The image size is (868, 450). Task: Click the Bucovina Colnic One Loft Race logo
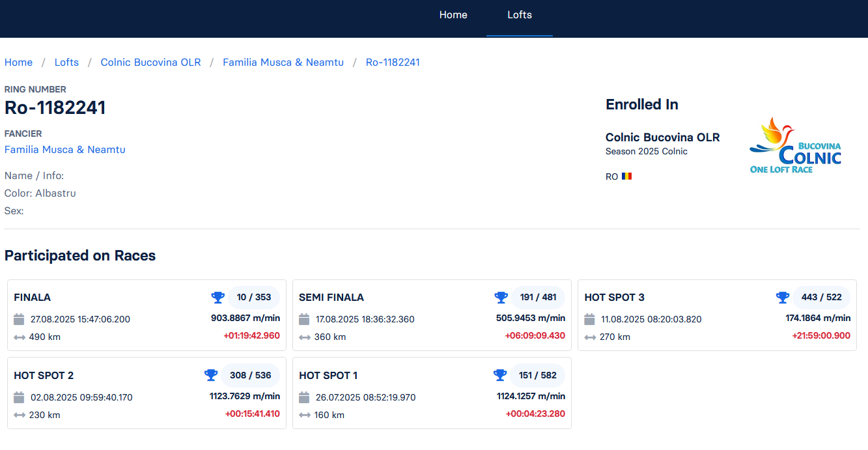click(795, 146)
